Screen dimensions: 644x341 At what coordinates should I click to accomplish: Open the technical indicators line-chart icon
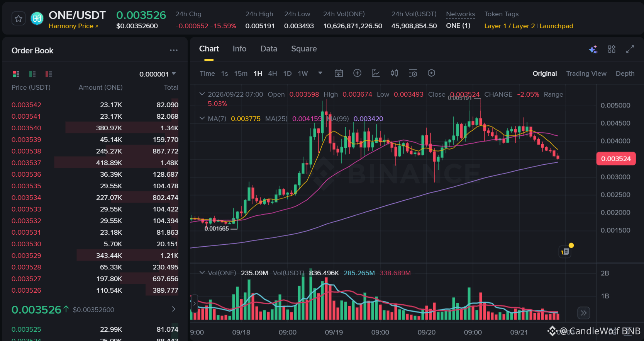pos(376,73)
